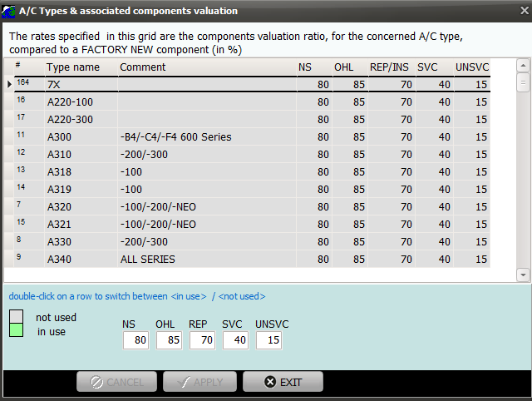532x401 pixels.
Task: Click the REP rate input field
Action: click(x=202, y=340)
